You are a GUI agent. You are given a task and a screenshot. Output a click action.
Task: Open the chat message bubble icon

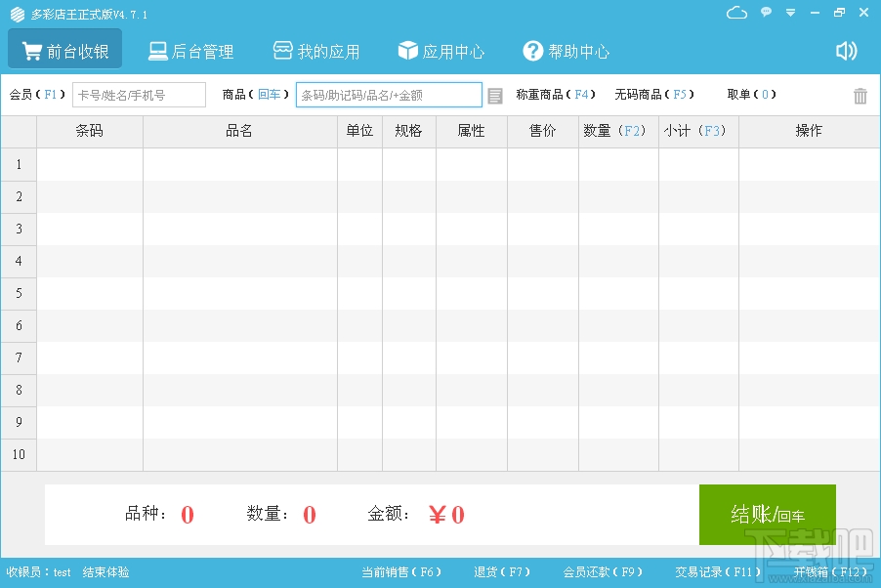tap(766, 12)
